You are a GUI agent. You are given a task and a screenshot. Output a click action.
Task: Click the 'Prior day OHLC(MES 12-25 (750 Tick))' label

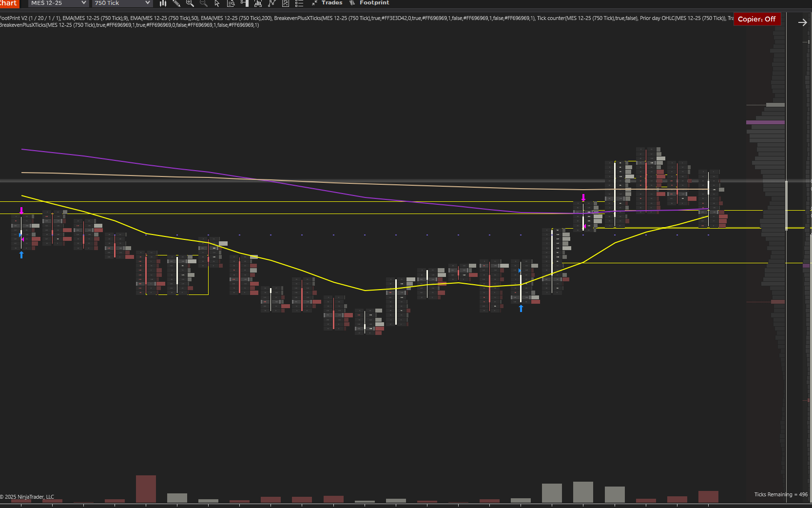tap(683, 18)
